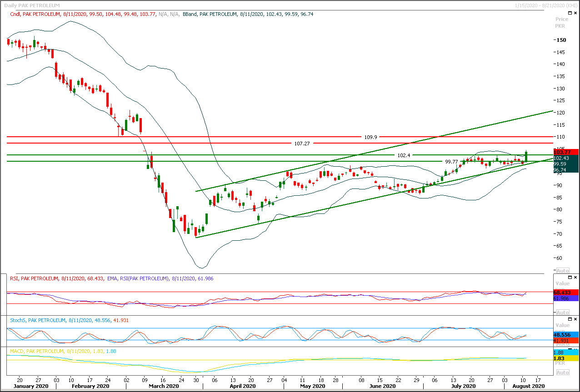Click the July 2020 time axis label
The height and width of the screenshot is (392, 580).
coord(463,386)
